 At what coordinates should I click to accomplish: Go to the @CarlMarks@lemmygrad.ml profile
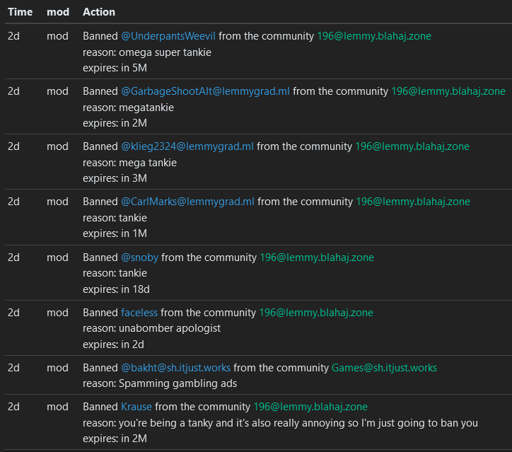coord(187,201)
